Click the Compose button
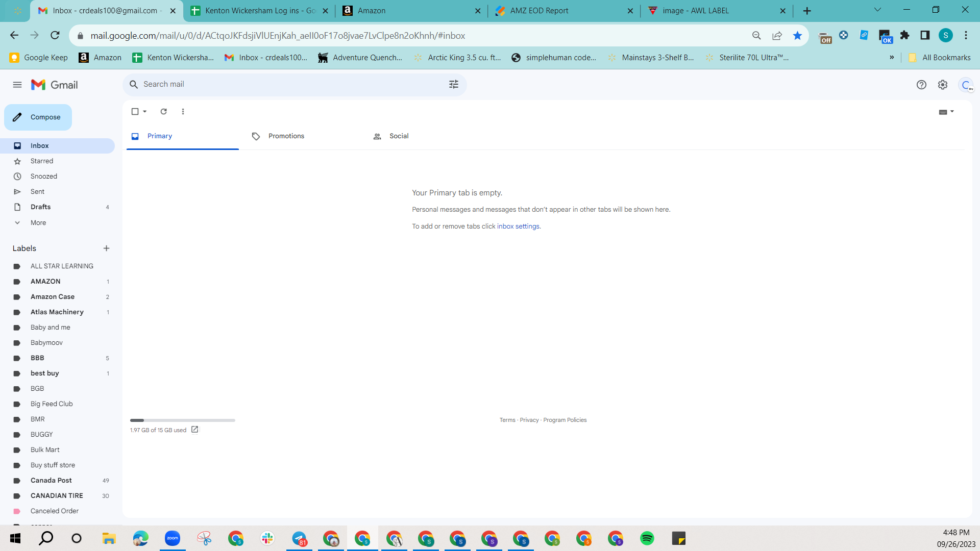The image size is (980, 551). [38, 117]
